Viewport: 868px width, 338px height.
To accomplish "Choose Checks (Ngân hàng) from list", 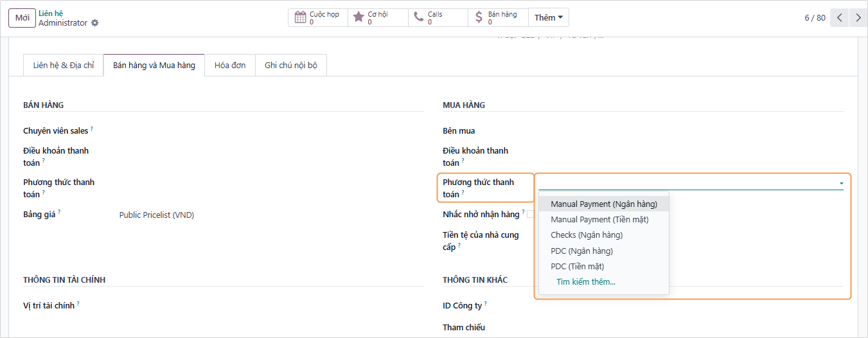I will (587, 235).
